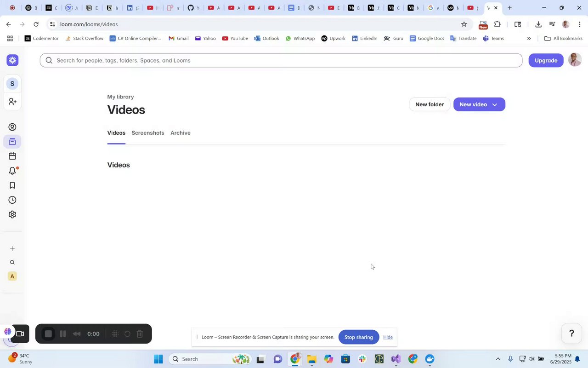This screenshot has width=588, height=368.
Task: Open the settings gear in the sidebar
Action: [12, 214]
